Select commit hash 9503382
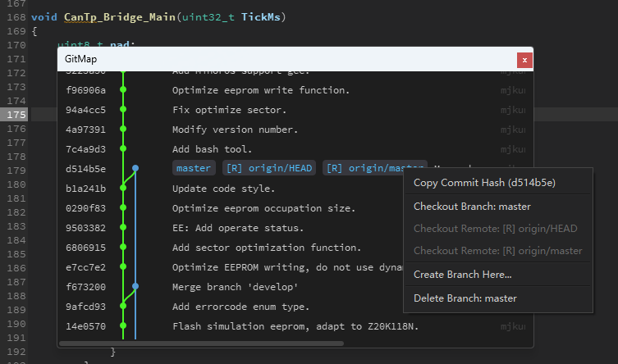Screen dimensions: 618x364 pyautogui.click(x=85, y=228)
